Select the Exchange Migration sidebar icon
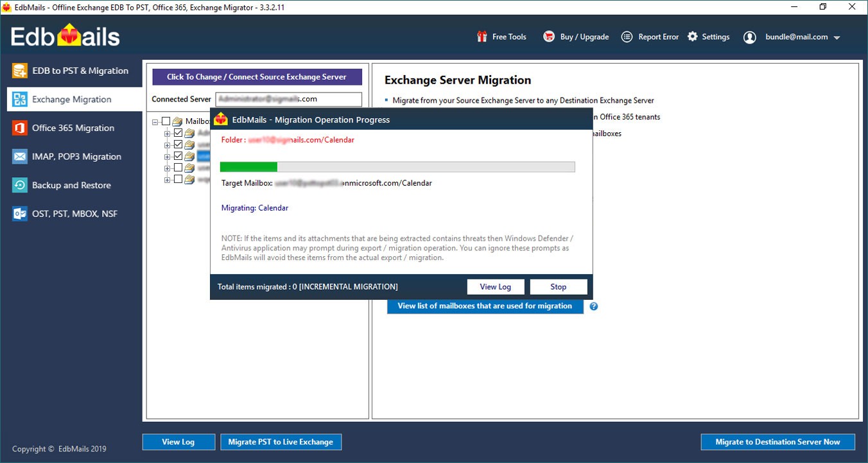Viewport: 868px width, 463px height. (x=20, y=100)
